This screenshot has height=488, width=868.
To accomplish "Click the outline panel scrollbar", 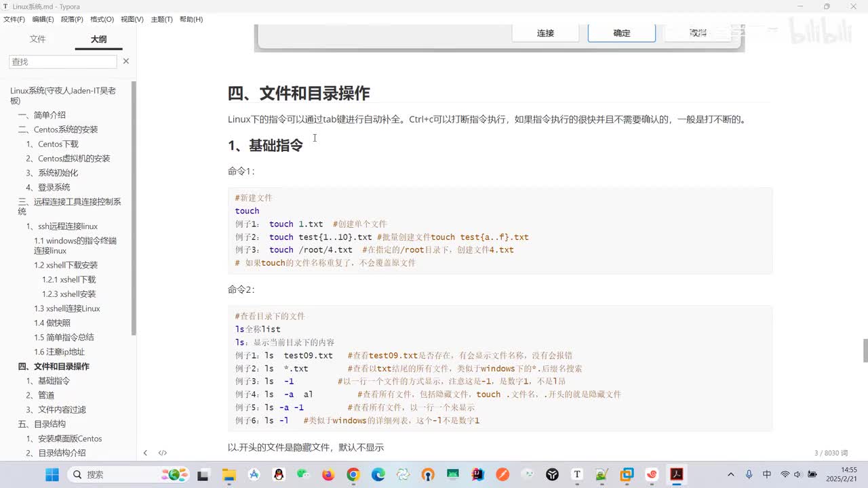I will coord(134,207).
